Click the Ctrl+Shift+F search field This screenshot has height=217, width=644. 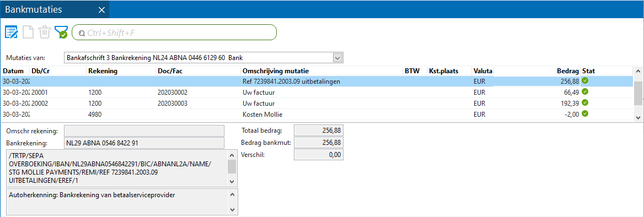[174, 32]
